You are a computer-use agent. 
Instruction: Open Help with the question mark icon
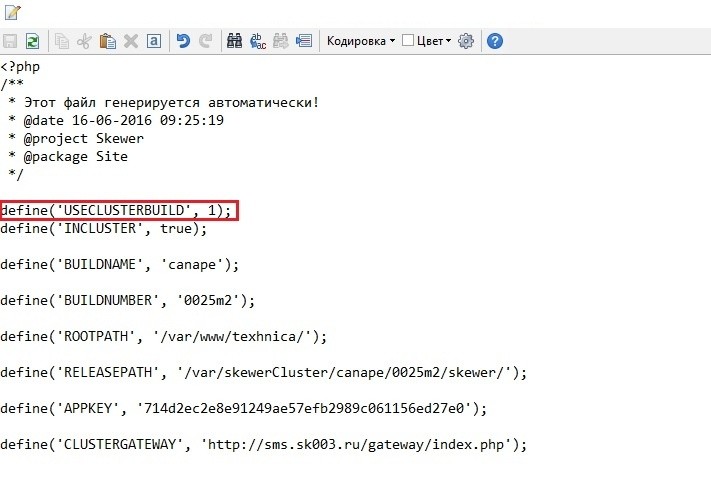coord(494,41)
